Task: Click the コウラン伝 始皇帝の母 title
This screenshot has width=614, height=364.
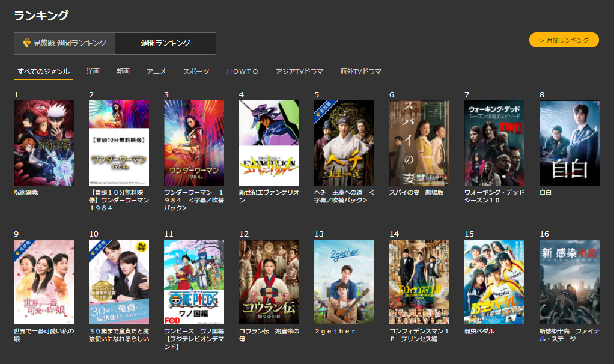Action: tap(269, 335)
